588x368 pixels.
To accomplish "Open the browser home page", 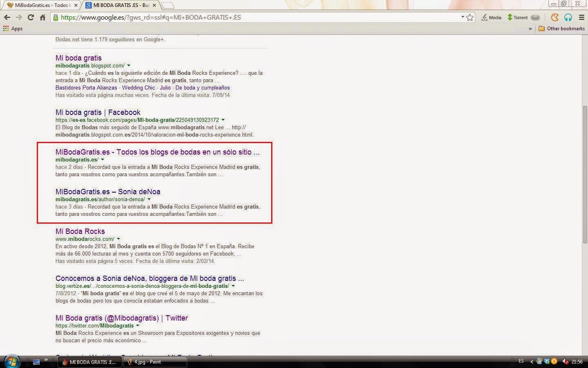I will click(x=42, y=18).
